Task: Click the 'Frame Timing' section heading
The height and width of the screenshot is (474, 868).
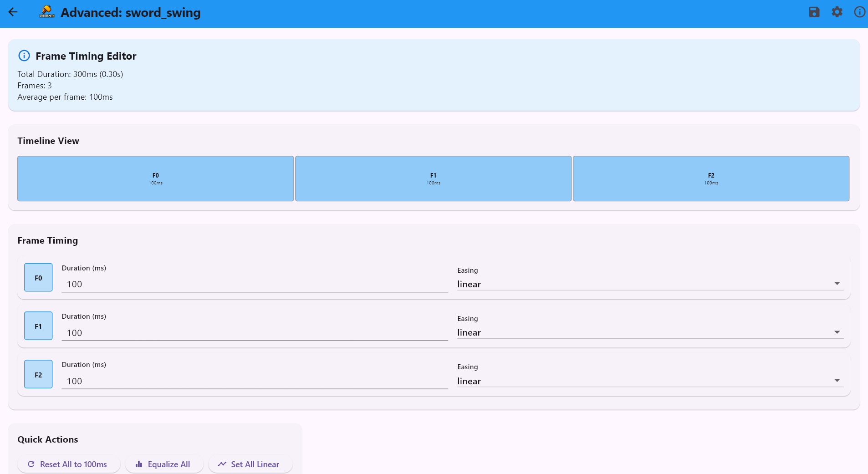Action: tap(48, 240)
